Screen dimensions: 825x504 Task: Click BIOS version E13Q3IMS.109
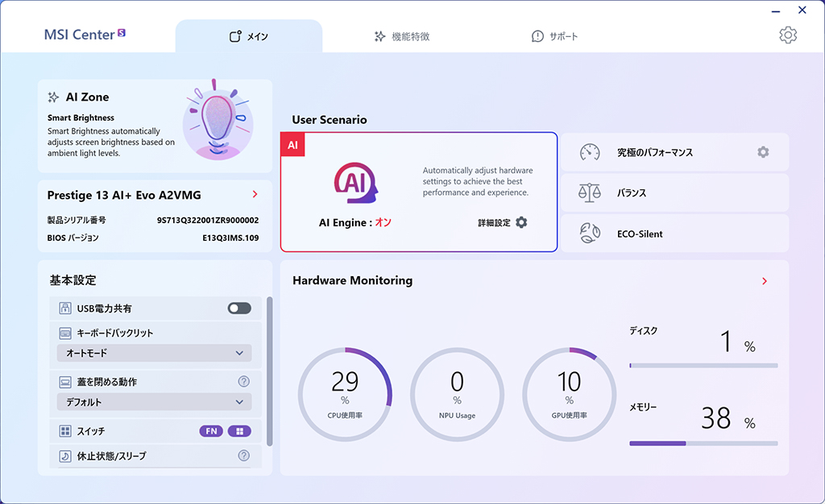[x=230, y=238]
